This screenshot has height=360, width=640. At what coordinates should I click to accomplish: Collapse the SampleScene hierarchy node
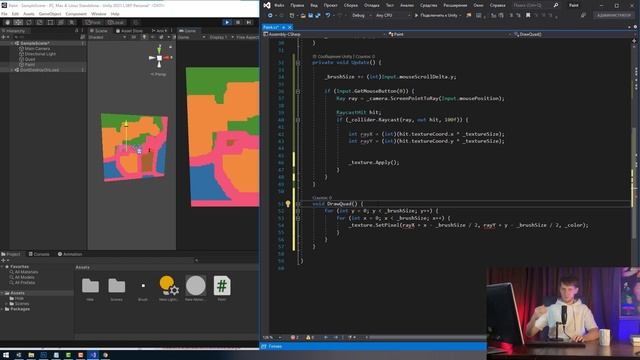pos(11,43)
